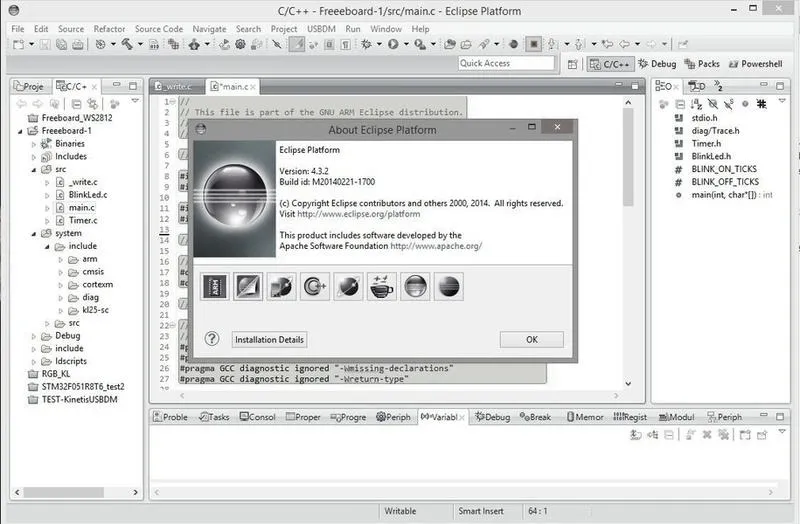Viewport: 800px width, 524px height.
Task: Click the ARM feature icon in About dialog
Action: click(214, 286)
